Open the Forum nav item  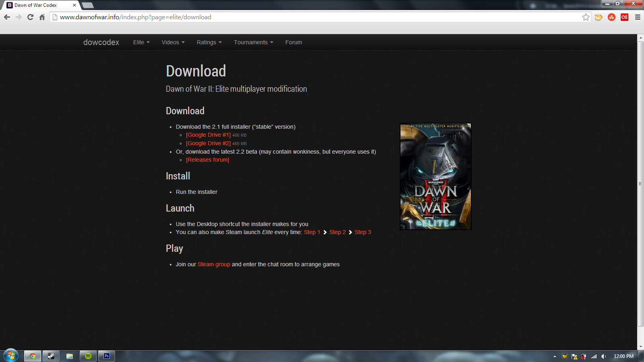pos(293,42)
